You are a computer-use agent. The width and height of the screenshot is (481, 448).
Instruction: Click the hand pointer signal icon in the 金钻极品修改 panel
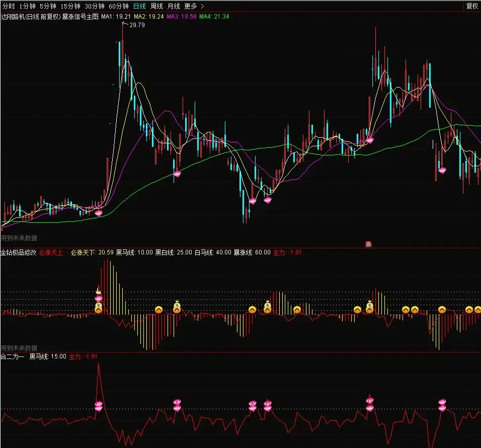tap(98, 291)
